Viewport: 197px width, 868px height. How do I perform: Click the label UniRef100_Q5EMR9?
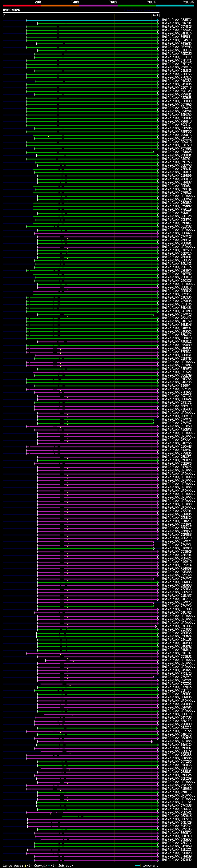tap(177, 460)
